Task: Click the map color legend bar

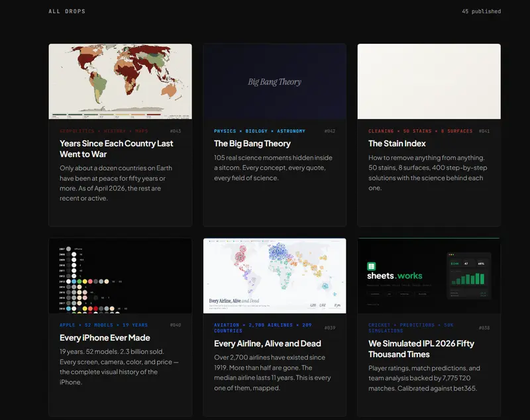Action: pos(120,115)
